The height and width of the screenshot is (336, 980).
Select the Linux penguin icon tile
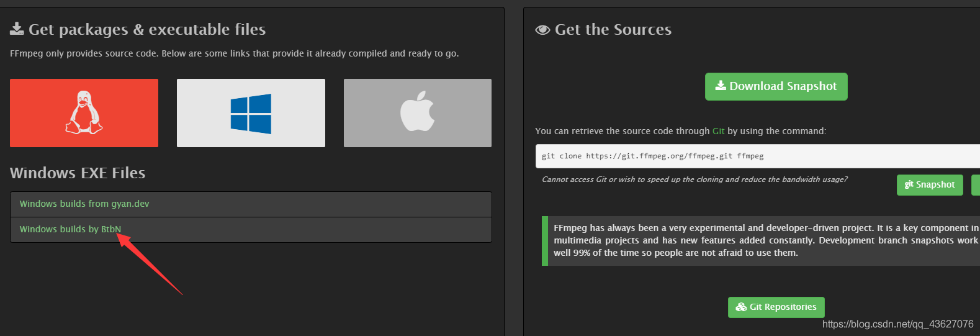click(84, 113)
